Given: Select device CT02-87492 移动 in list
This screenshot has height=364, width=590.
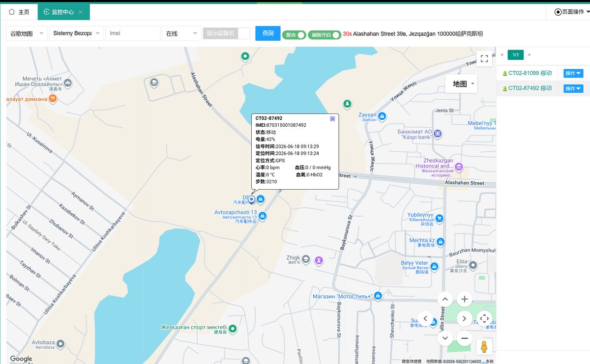Looking at the screenshot, I should (530, 88).
